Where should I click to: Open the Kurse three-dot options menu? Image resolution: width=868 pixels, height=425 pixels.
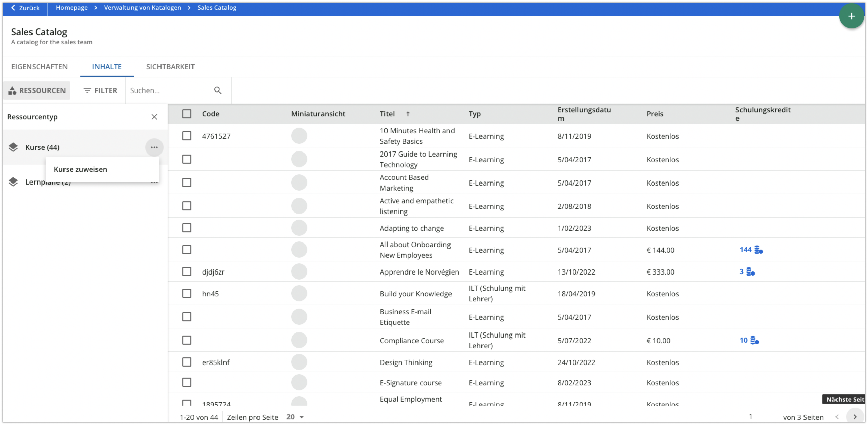[x=154, y=147]
